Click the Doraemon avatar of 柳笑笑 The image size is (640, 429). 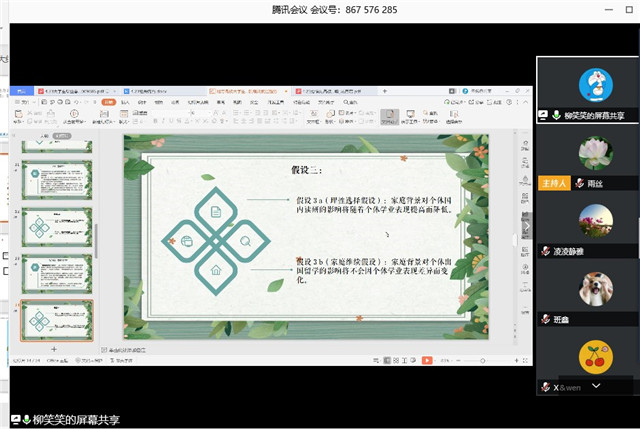coord(596,84)
